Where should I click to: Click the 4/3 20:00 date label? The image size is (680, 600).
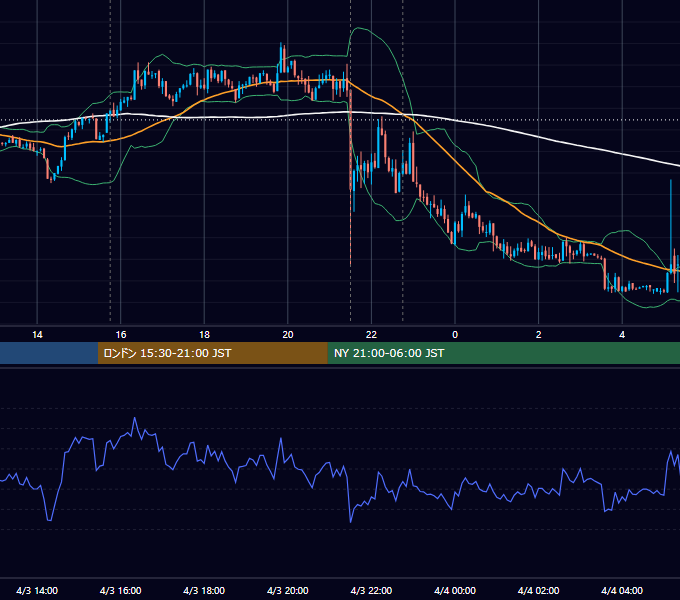(x=288, y=590)
